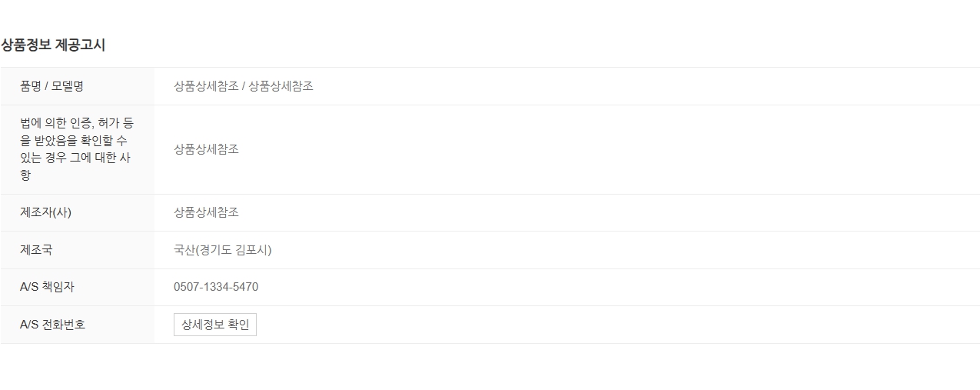Click the 품명 word in first row label
The image size is (980, 390).
[x=31, y=86]
